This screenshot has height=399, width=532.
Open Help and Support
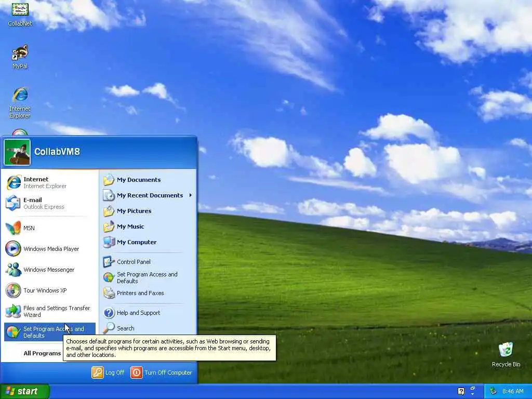tap(148, 313)
